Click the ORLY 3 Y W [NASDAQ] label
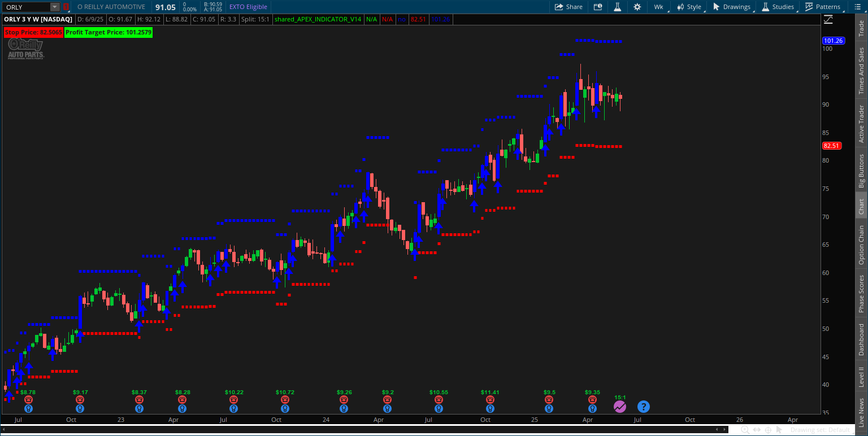The height and width of the screenshot is (436, 868). (38, 19)
